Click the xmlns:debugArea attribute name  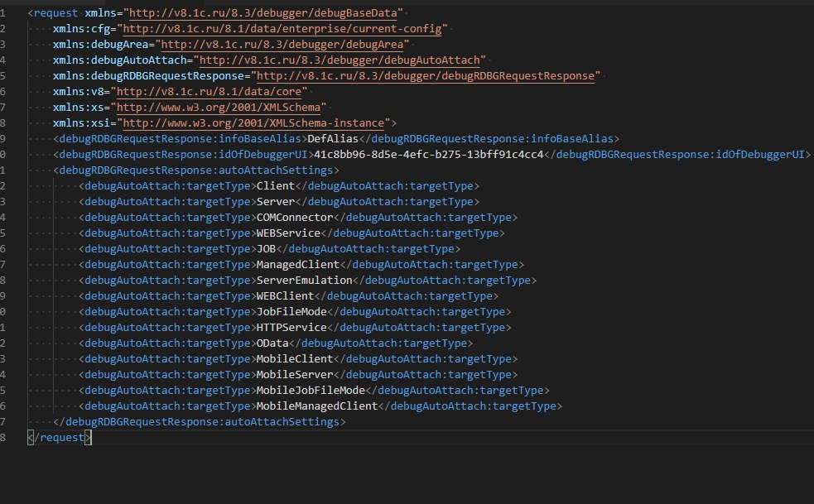tap(101, 45)
